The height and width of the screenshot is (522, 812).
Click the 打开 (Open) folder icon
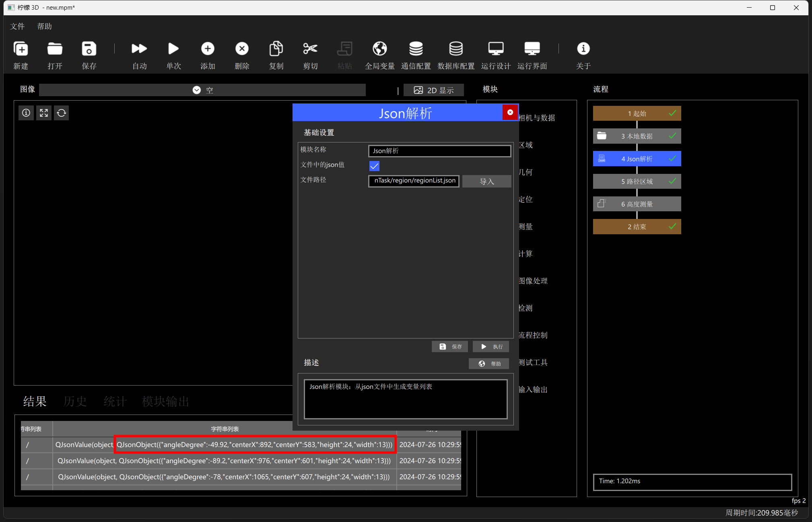pos(55,49)
